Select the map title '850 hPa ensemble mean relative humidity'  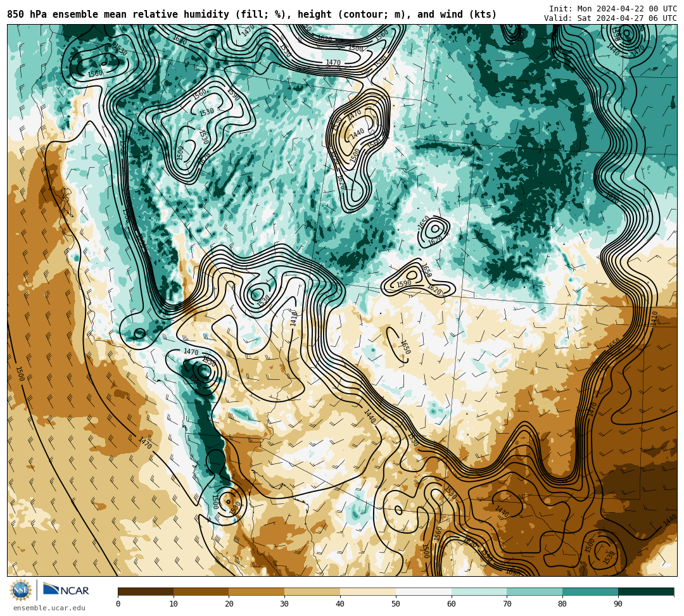point(120,15)
